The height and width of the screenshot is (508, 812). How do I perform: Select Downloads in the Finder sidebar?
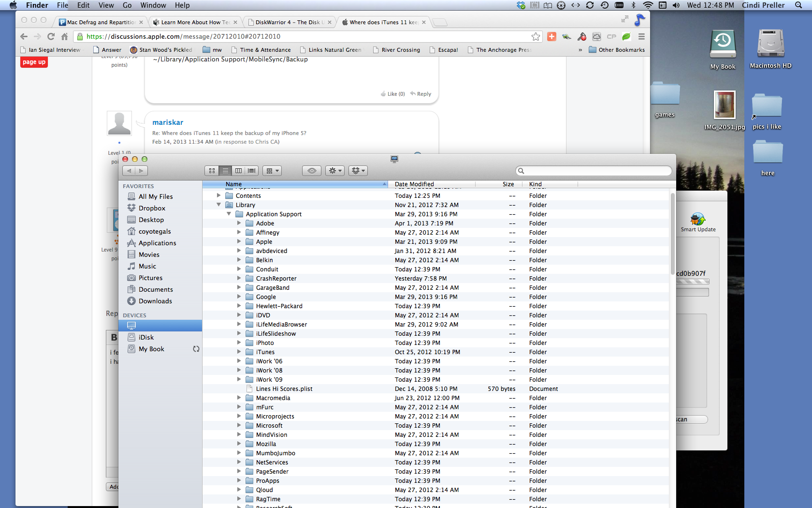pos(155,301)
